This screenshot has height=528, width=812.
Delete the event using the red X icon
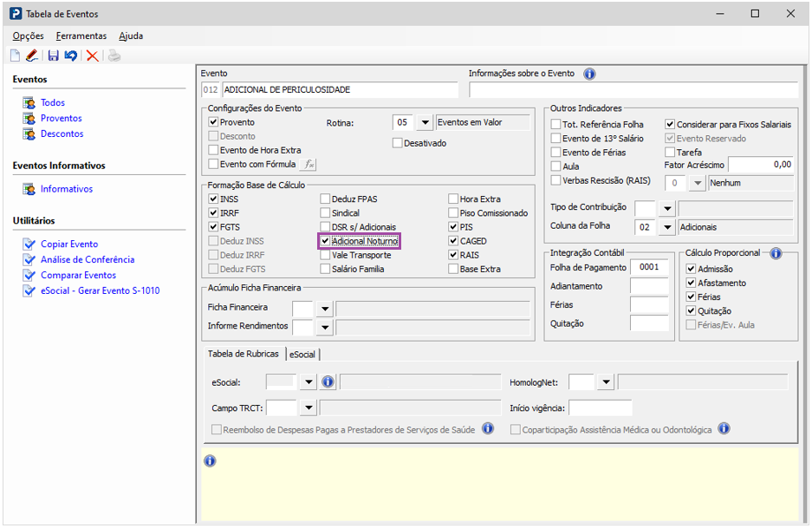click(x=92, y=55)
